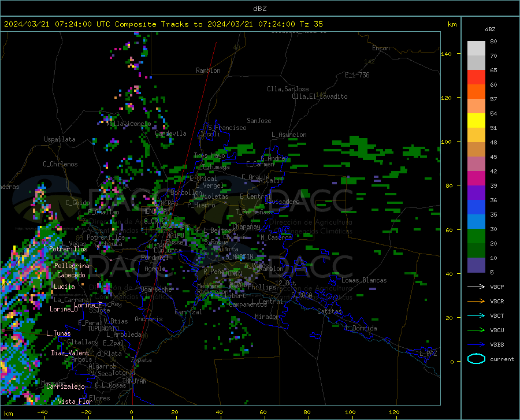Click the dBZ label above color scale

click(490, 29)
